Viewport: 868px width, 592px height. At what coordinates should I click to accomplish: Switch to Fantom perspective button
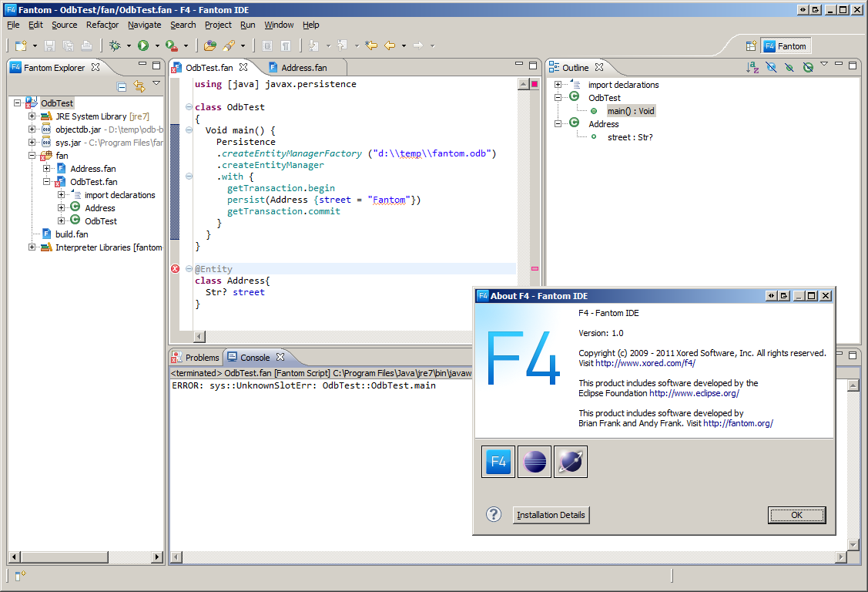tap(786, 46)
